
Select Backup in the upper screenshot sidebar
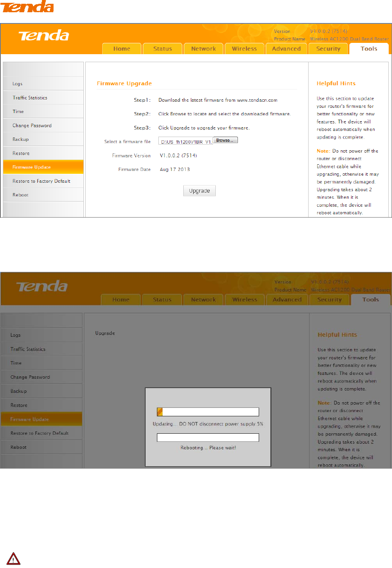coord(43,139)
